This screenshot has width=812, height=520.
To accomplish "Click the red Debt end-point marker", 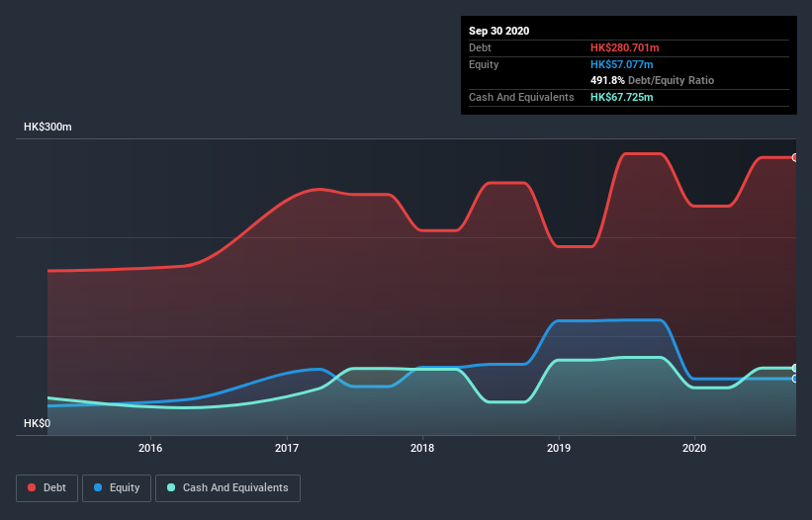I will [795, 157].
